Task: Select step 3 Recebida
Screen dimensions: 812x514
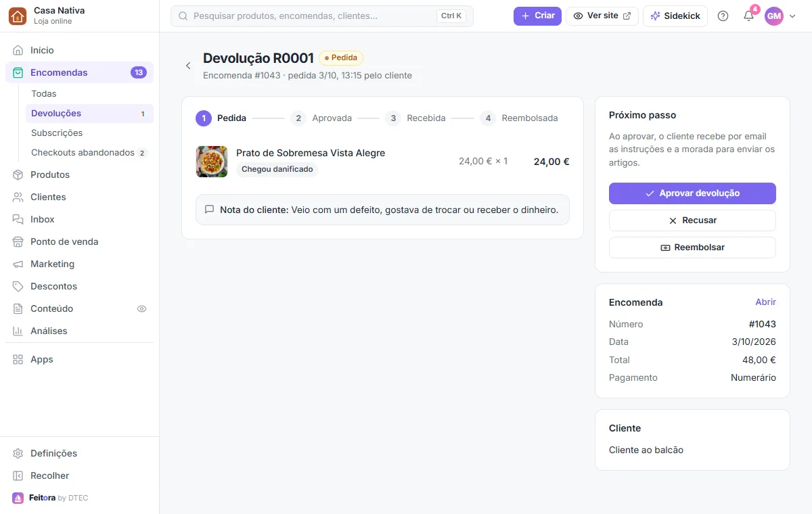Action: [415, 118]
